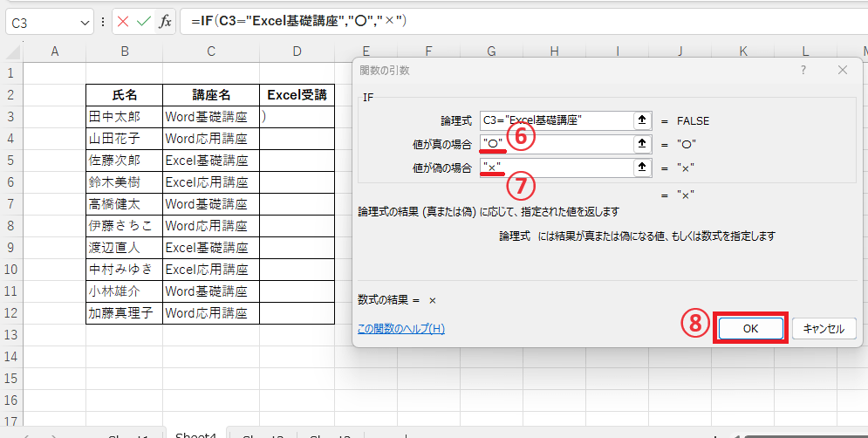
Task: Click the キャンセル button
Action: tap(824, 328)
